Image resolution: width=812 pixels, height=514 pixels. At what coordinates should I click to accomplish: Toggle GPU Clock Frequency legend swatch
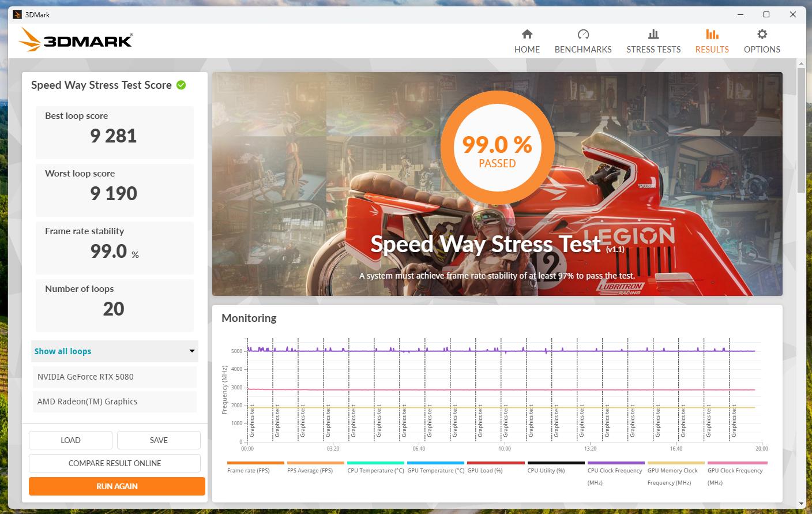coord(737,463)
